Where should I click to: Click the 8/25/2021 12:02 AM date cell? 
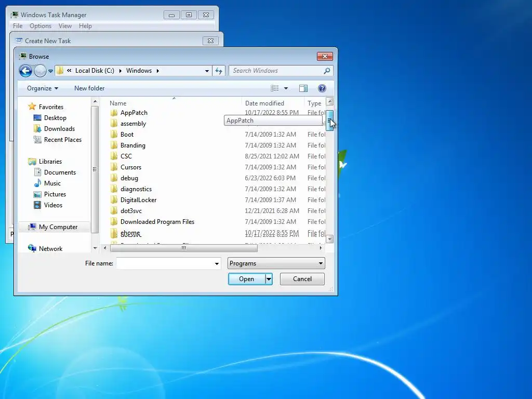tap(272, 156)
